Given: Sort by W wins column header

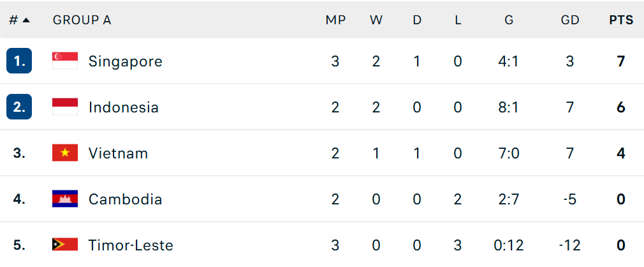Looking at the screenshot, I should pos(376,20).
